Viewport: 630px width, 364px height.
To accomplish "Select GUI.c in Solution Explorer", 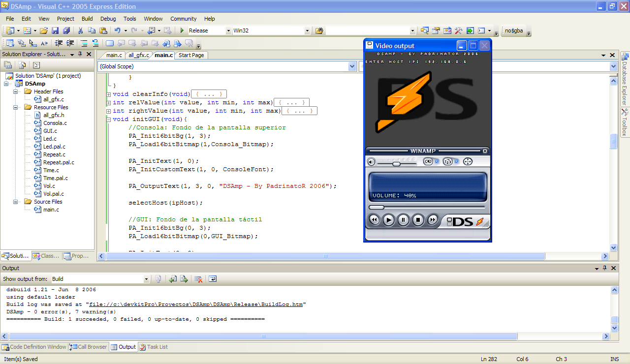I will 50,131.
